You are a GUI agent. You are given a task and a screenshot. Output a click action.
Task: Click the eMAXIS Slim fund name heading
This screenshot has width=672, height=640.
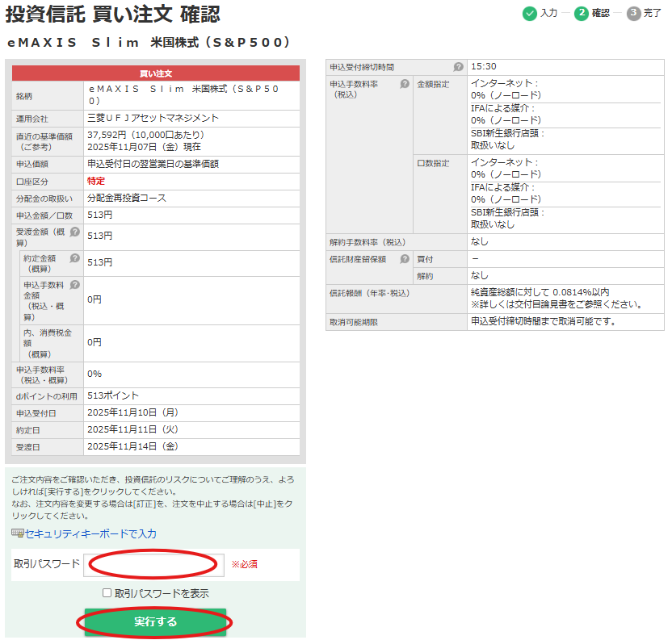coord(149,43)
